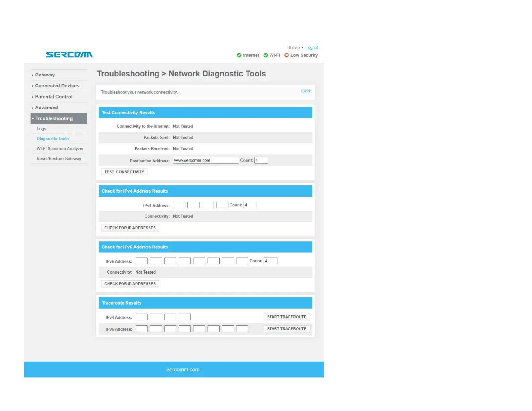Select Diagnostic Tools in sidebar
The height and width of the screenshot is (411, 532).
click(53, 139)
